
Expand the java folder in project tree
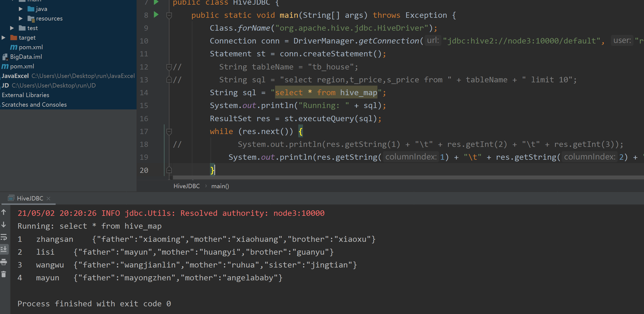pos(21,9)
